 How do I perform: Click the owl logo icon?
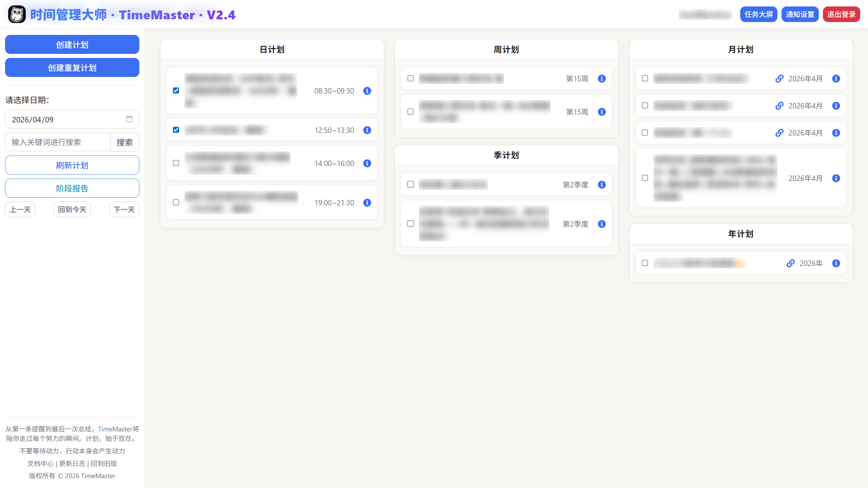pyautogui.click(x=17, y=15)
